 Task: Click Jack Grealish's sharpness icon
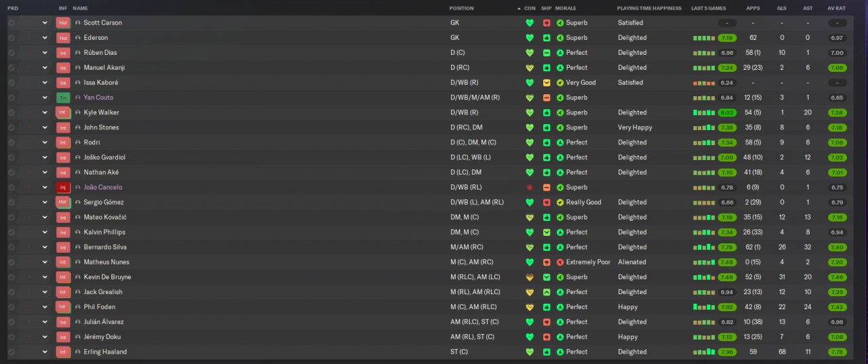pyautogui.click(x=547, y=292)
